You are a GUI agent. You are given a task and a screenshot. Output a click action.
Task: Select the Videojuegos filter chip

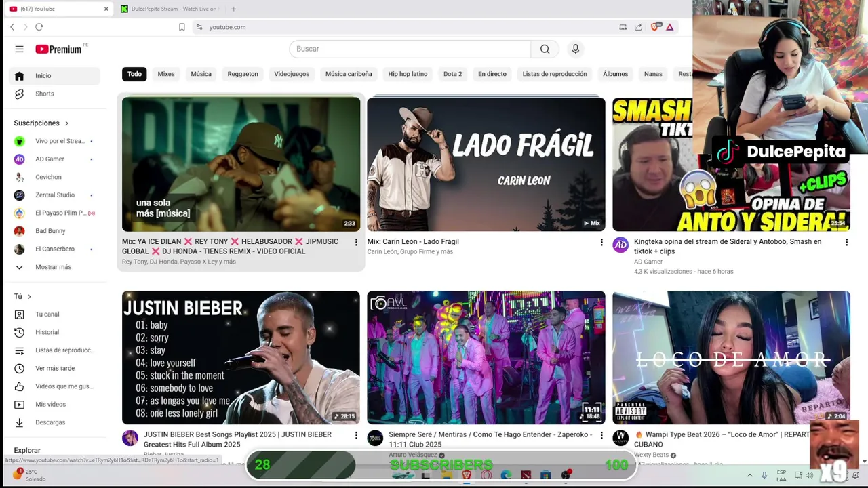[x=292, y=74]
